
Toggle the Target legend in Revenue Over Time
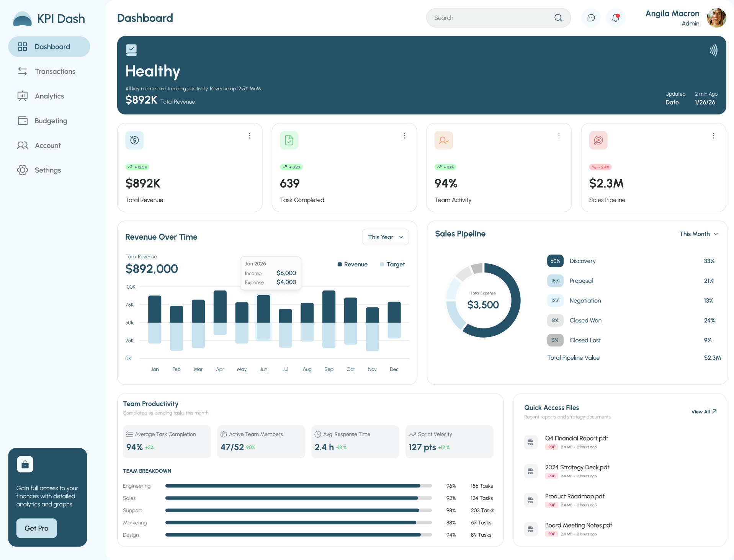tap(392, 264)
